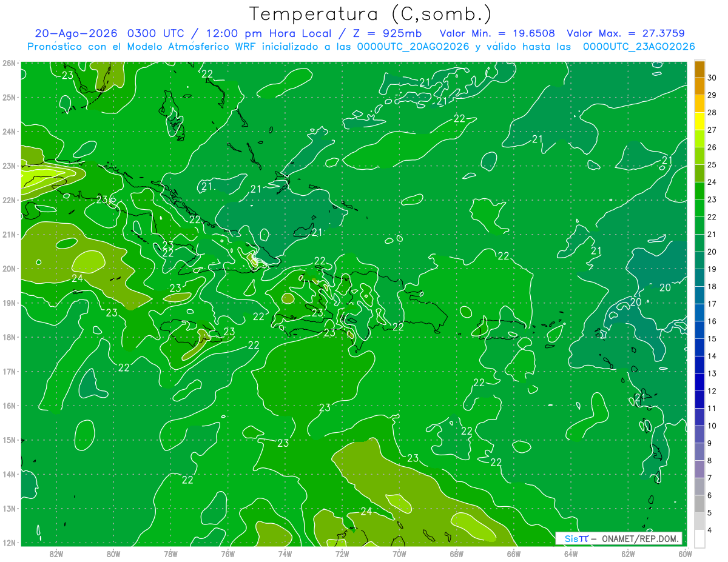Viewport: 728px width, 562px height.
Task: Click the '76W' longitude axis label
Action: tap(228, 554)
